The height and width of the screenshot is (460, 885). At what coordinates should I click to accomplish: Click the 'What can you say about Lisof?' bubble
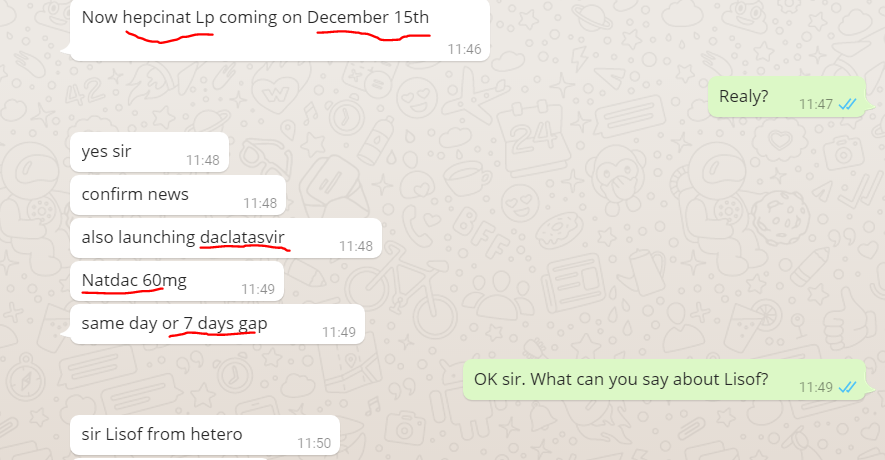664,380
